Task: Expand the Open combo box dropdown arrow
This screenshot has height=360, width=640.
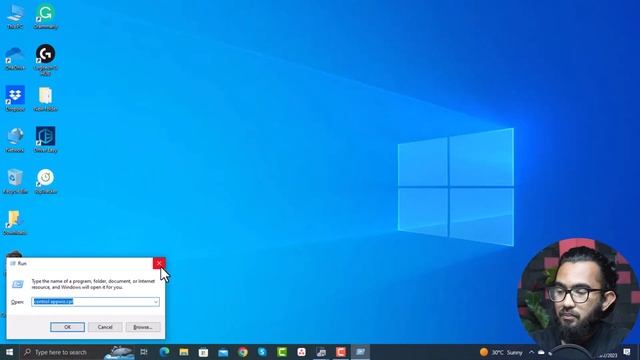Action: coord(156,302)
